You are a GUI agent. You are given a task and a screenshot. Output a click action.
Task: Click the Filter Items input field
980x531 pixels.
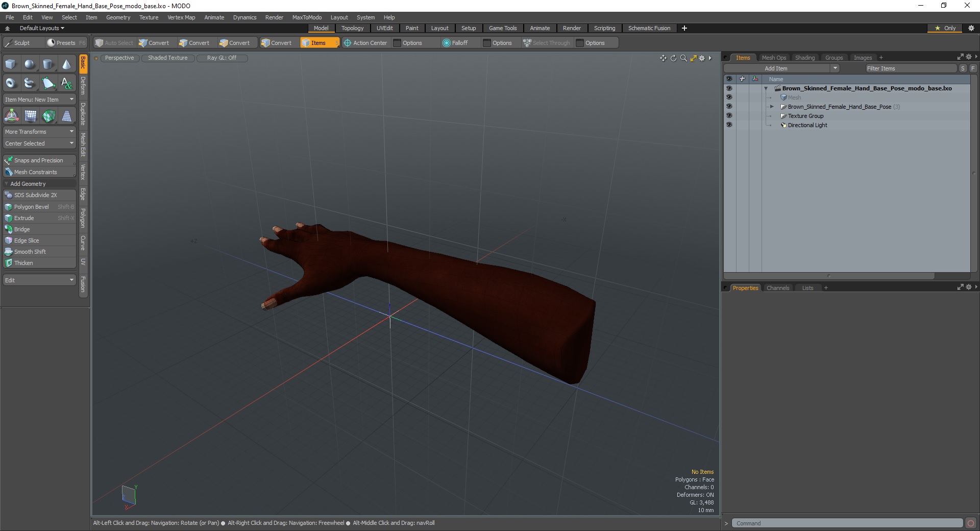point(911,68)
